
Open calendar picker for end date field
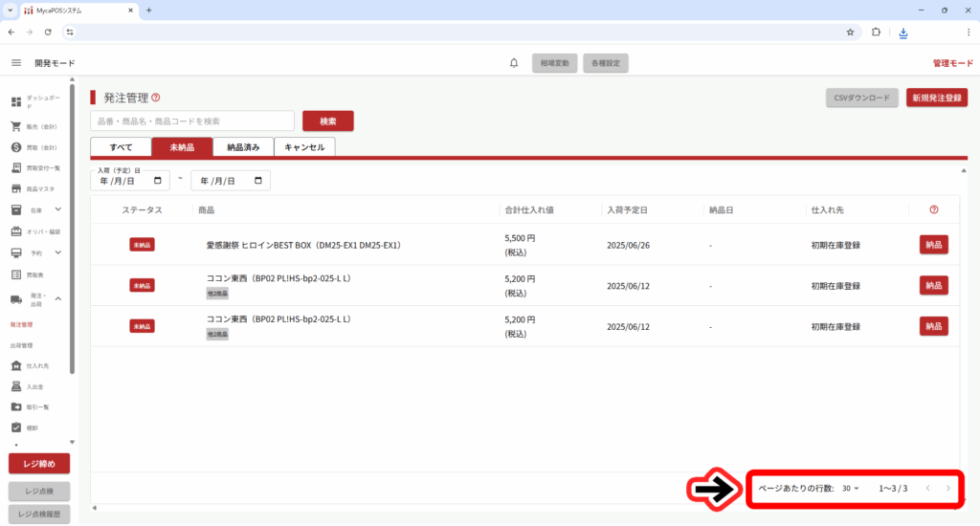point(258,181)
